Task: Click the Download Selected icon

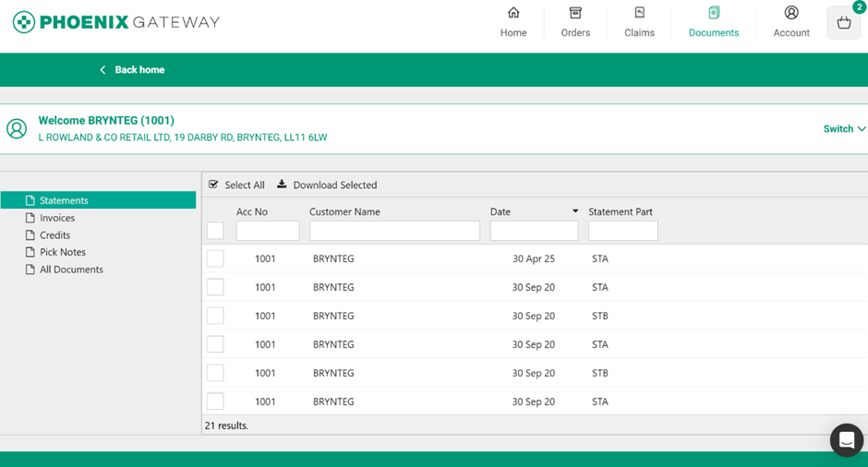Action: coord(283,185)
